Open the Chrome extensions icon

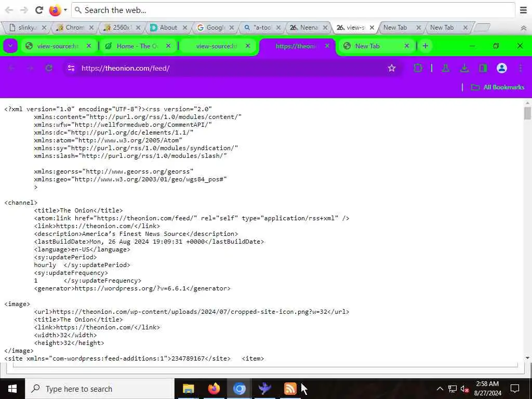[418, 68]
